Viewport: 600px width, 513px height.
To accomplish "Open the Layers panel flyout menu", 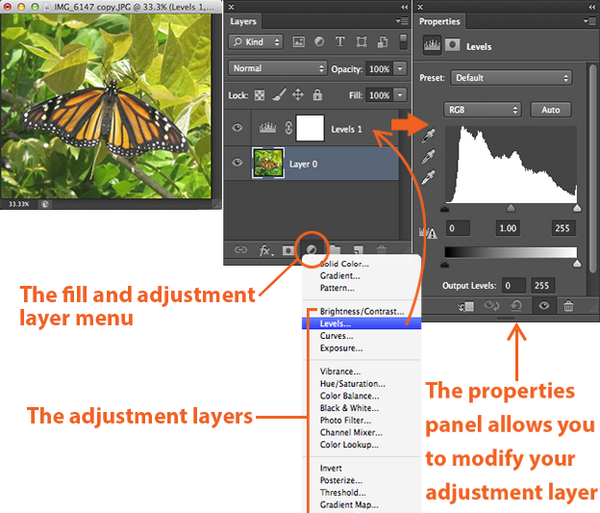I will point(402,21).
